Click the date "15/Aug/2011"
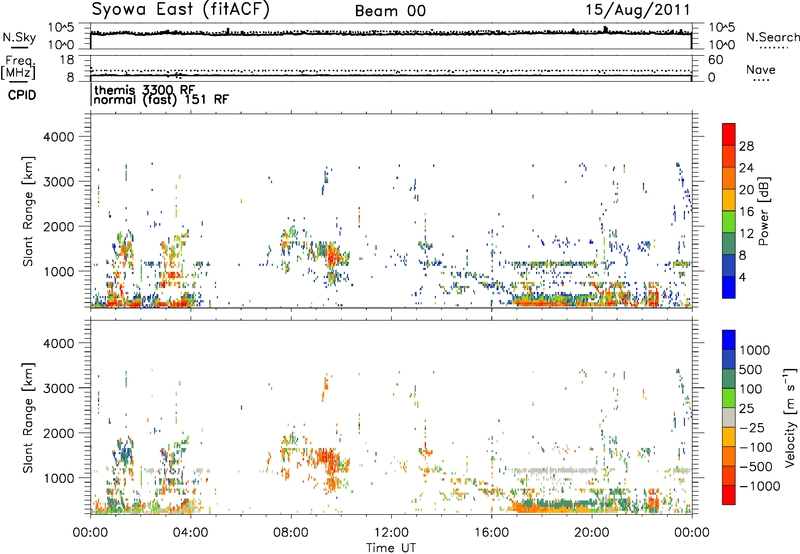This screenshot has height=554, width=800. click(x=638, y=10)
